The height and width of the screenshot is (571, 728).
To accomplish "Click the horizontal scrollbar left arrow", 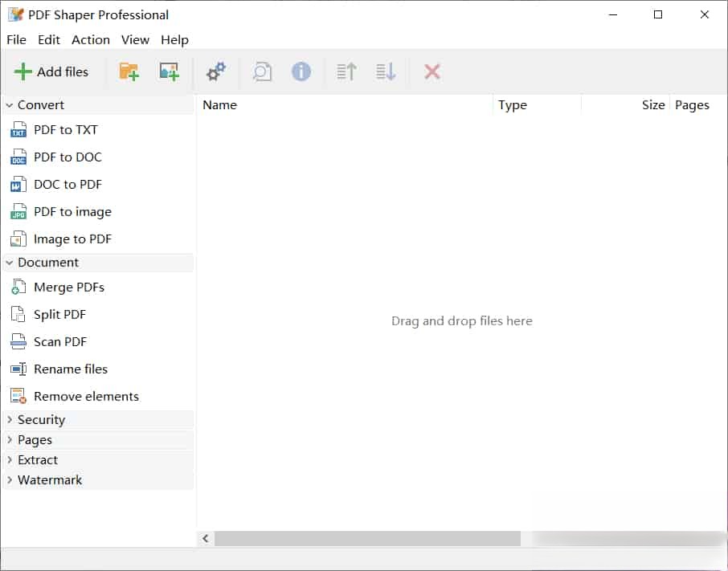I will click(x=205, y=539).
